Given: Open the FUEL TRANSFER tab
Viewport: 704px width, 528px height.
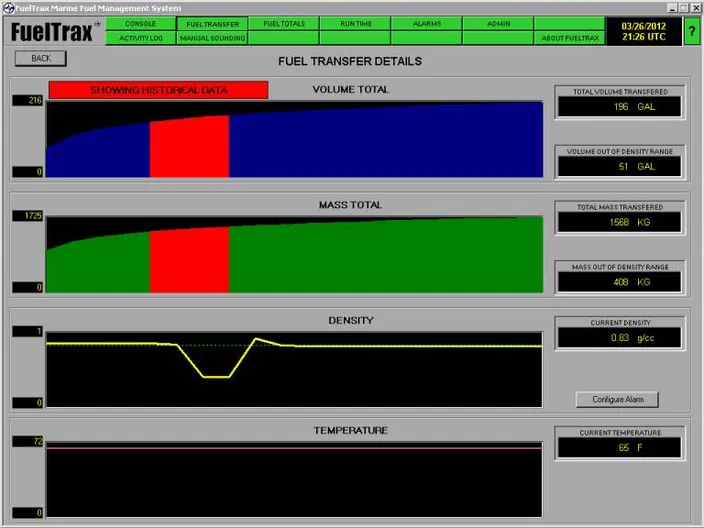Looking at the screenshot, I should tap(212, 24).
